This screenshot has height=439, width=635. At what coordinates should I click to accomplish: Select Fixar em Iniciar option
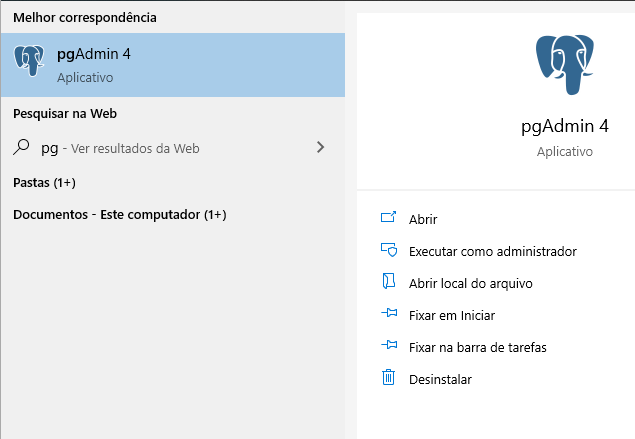[x=451, y=315]
